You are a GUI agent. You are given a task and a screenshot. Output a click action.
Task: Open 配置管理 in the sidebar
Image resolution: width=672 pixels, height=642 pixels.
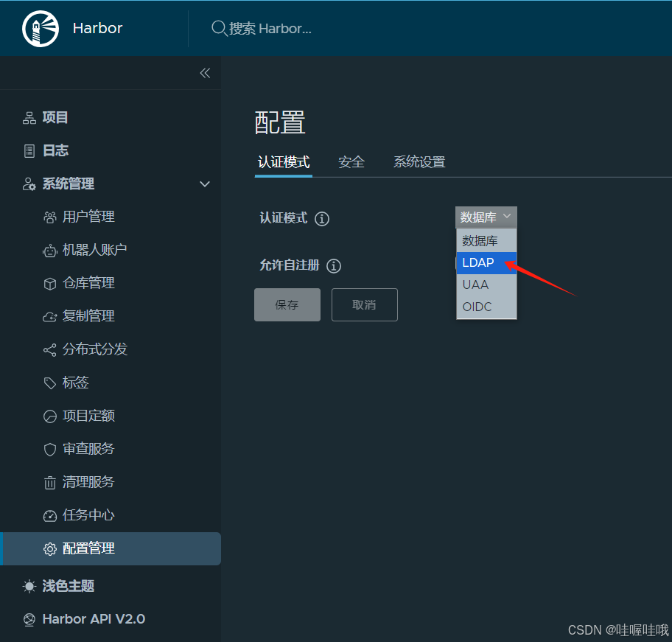click(111, 548)
